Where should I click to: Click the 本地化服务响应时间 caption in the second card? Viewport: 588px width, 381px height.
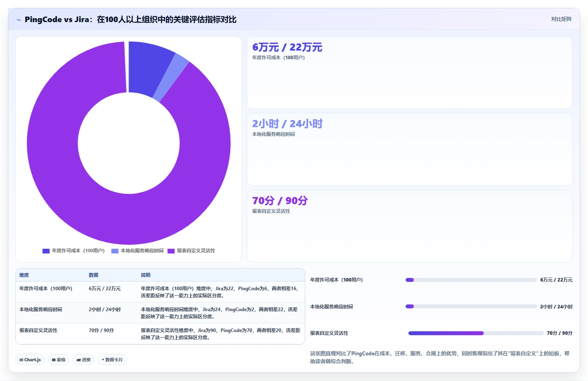[x=273, y=134]
